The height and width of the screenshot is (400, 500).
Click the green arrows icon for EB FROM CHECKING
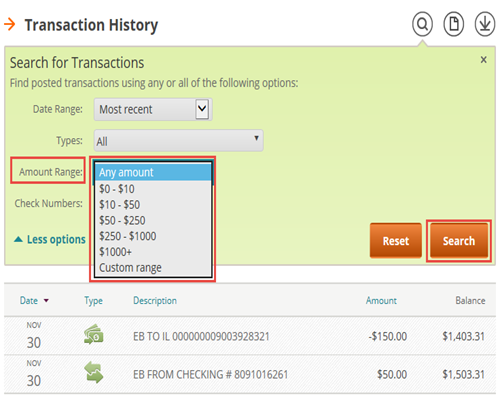[94, 373]
